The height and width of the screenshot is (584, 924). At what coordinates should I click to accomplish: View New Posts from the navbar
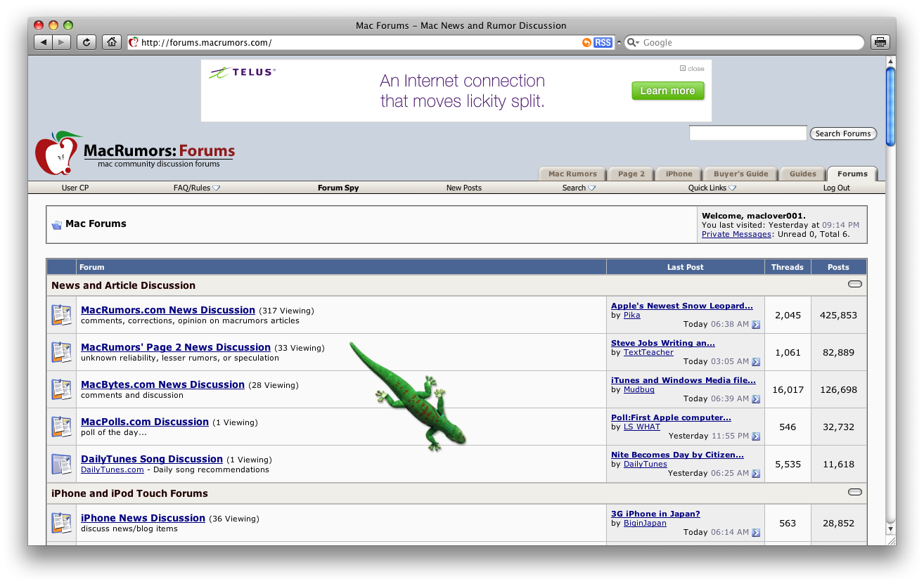pos(464,188)
